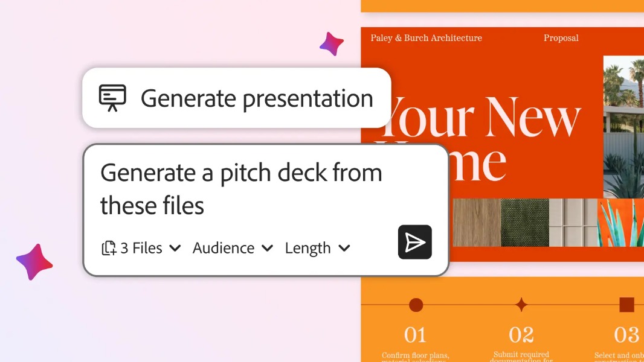Open the Length dropdown
Viewport: 644px width, 362px height.
[x=317, y=248]
